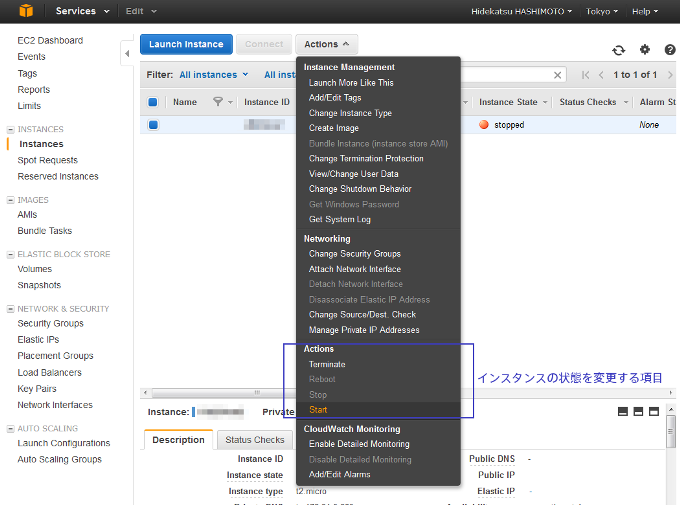Refresh the instance list
680x505 pixels.
click(618, 50)
